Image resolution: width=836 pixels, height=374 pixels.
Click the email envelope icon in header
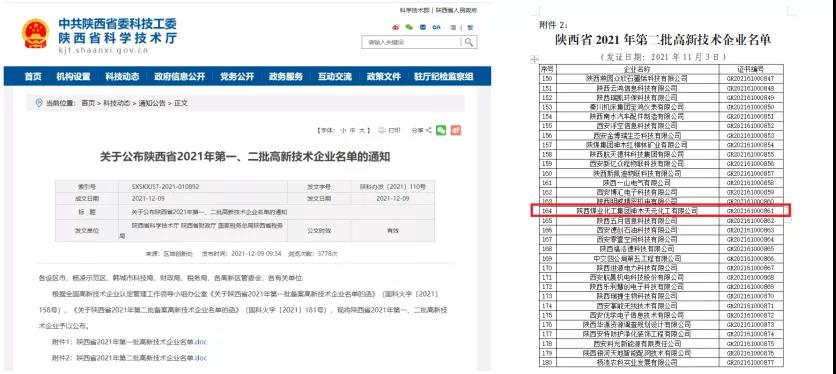coord(423,27)
